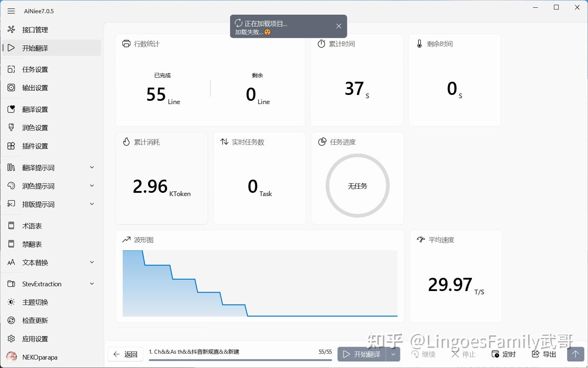Open 任务设置 task settings
This screenshot has width=588, height=368.
point(51,69)
